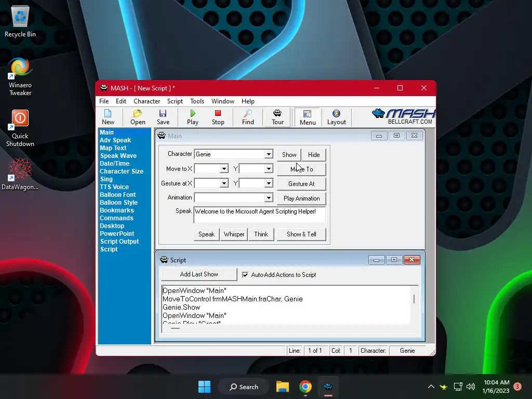Click the MASH Bellcraft.com logo

point(403,116)
